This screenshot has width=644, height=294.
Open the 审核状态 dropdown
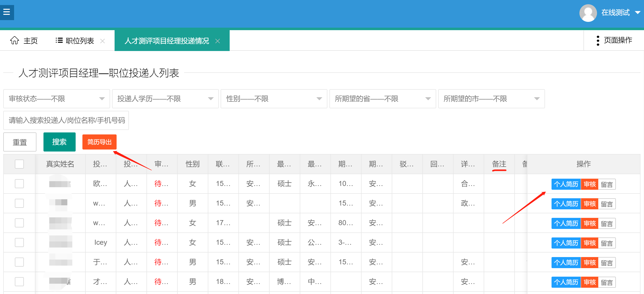click(57, 99)
